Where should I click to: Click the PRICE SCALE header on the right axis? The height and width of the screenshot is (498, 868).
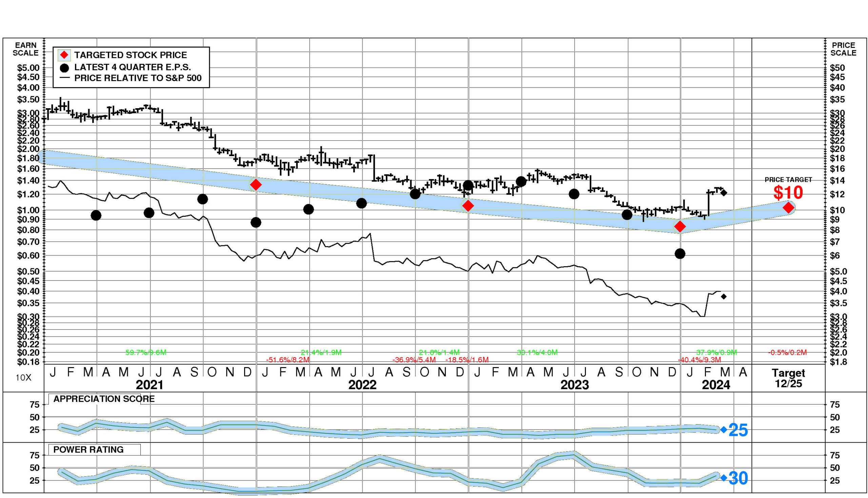[843, 49]
